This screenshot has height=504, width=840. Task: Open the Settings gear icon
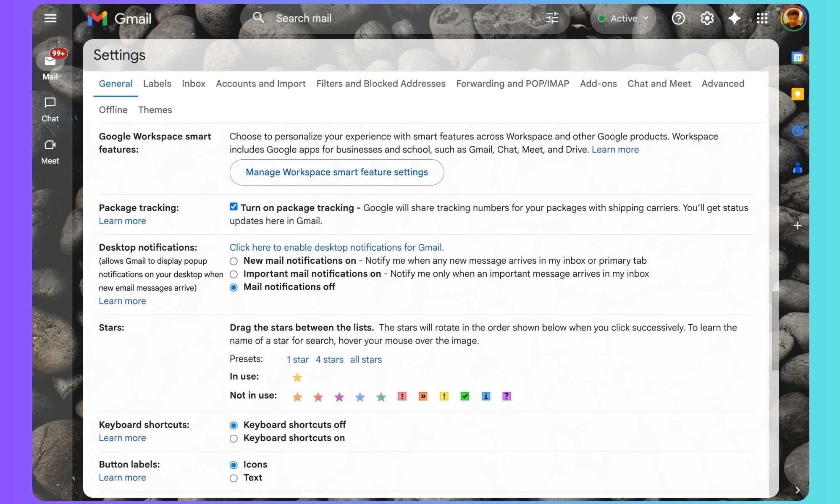(707, 18)
